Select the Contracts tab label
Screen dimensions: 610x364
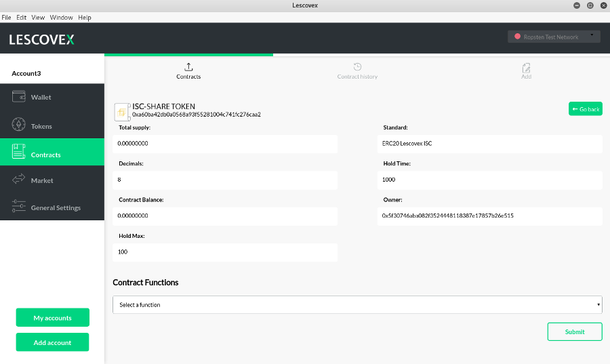click(188, 77)
